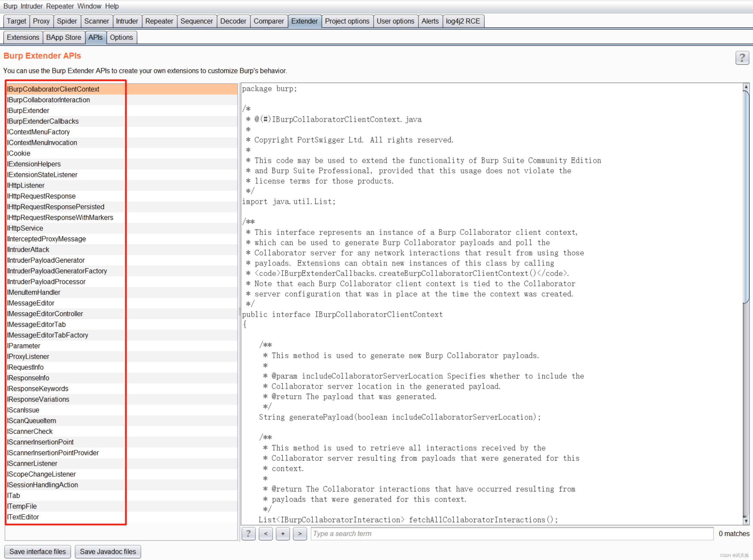Click the scrollbar up arrow in code pane

(x=746, y=87)
